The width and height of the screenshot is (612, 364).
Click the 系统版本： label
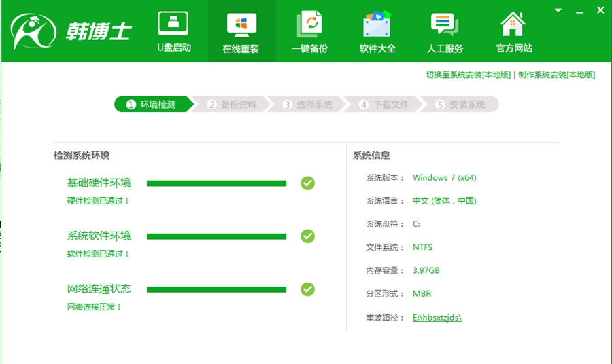pyautogui.click(x=386, y=178)
